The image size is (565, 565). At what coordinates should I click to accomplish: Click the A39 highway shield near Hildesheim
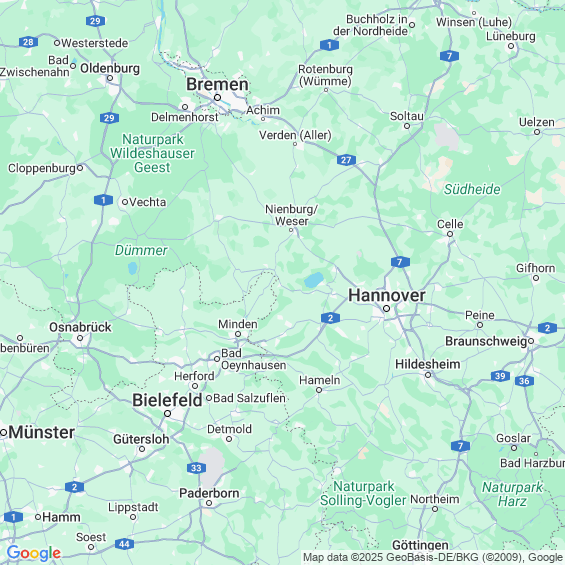[500, 376]
